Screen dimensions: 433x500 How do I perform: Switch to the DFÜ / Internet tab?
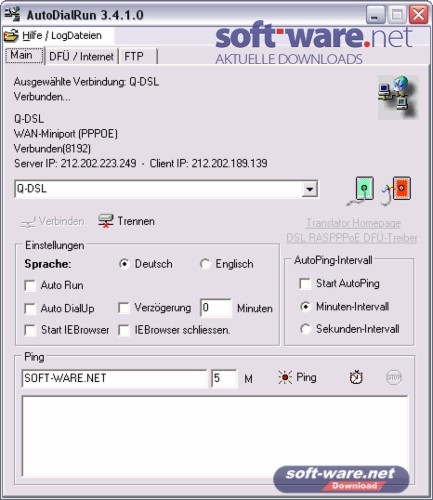click(x=81, y=56)
